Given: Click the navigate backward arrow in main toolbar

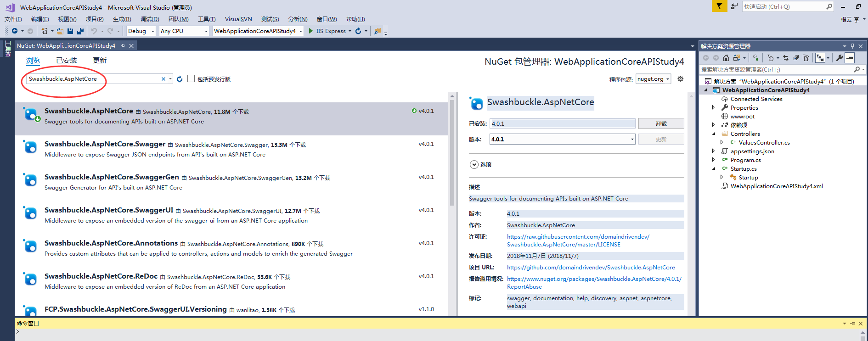Looking at the screenshot, I should point(15,31).
